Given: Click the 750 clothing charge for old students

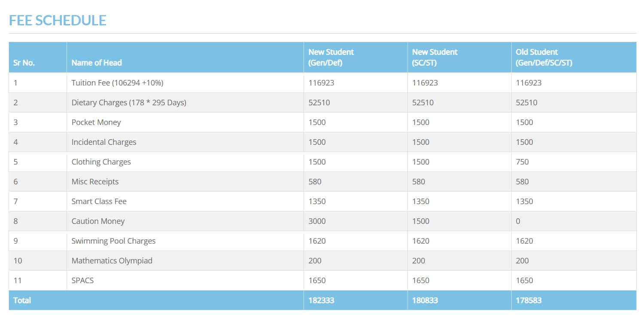Looking at the screenshot, I should tap(522, 162).
